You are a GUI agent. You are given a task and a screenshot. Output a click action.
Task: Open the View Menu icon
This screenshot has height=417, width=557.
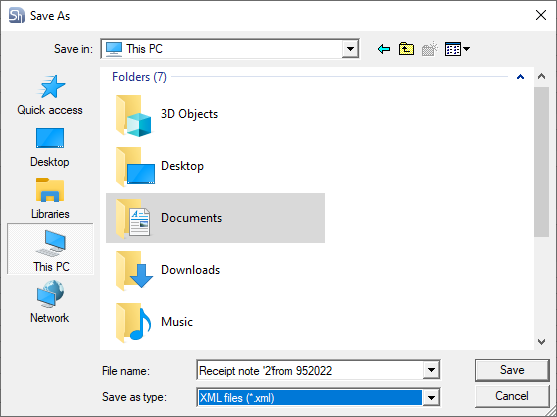tap(457, 49)
